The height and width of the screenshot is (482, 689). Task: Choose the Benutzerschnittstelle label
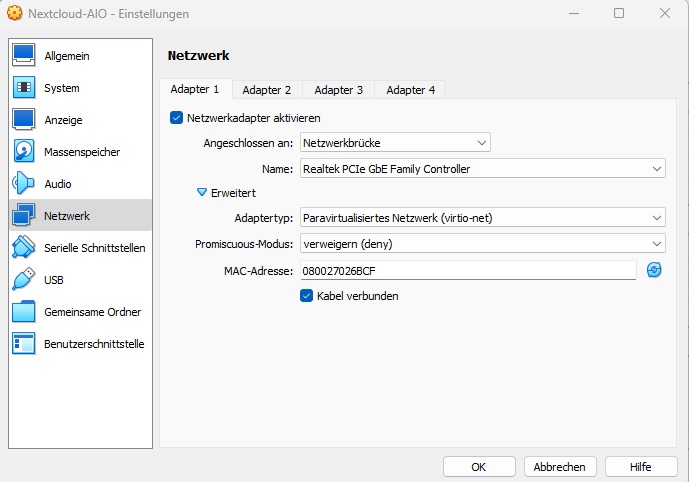94,344
